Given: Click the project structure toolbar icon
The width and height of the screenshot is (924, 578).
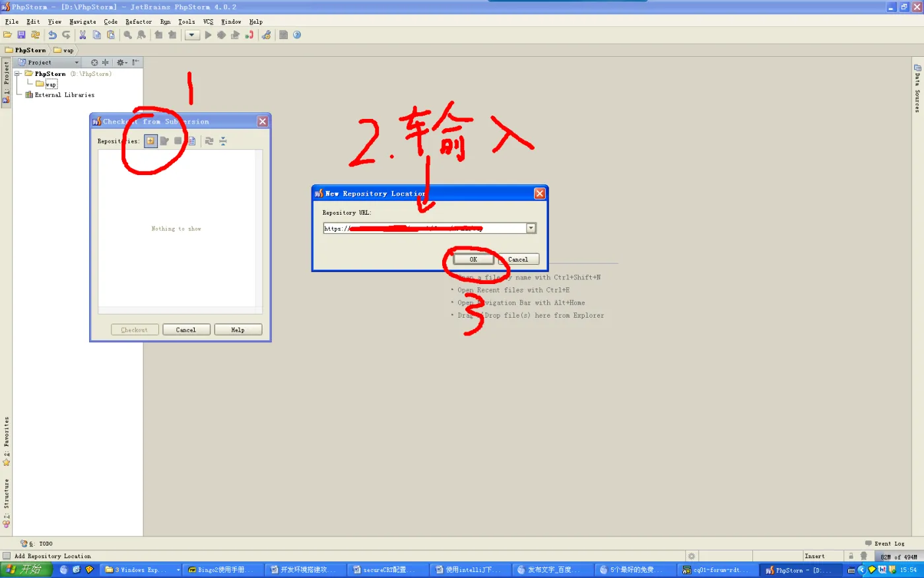Looking at the screenshot, I should 283,35.
